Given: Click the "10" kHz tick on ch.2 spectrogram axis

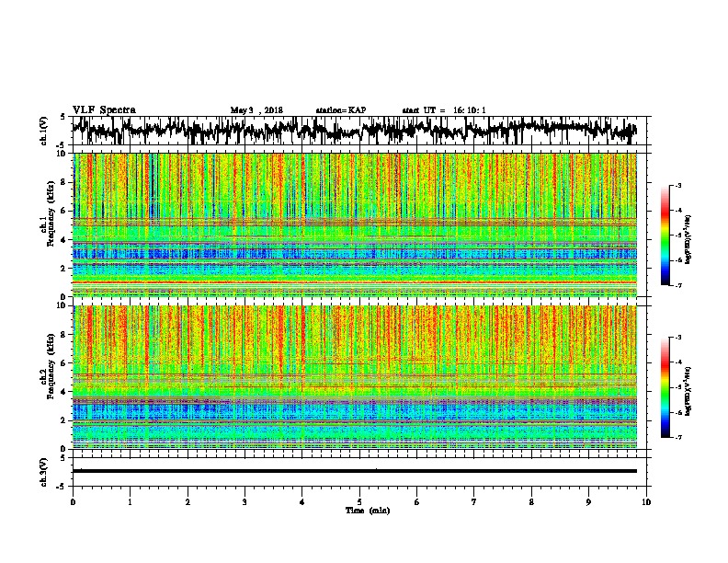Looking at the screenshot, I should click(63, 305).
